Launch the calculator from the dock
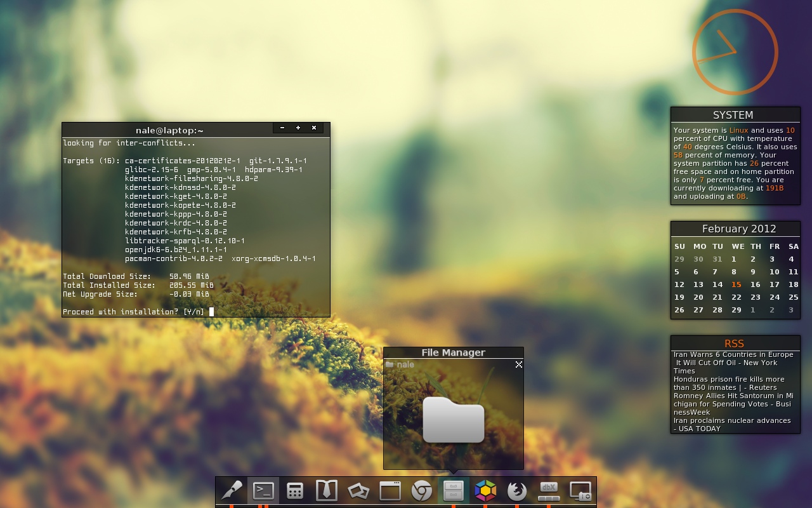812x508 pixels. (295, 490)
